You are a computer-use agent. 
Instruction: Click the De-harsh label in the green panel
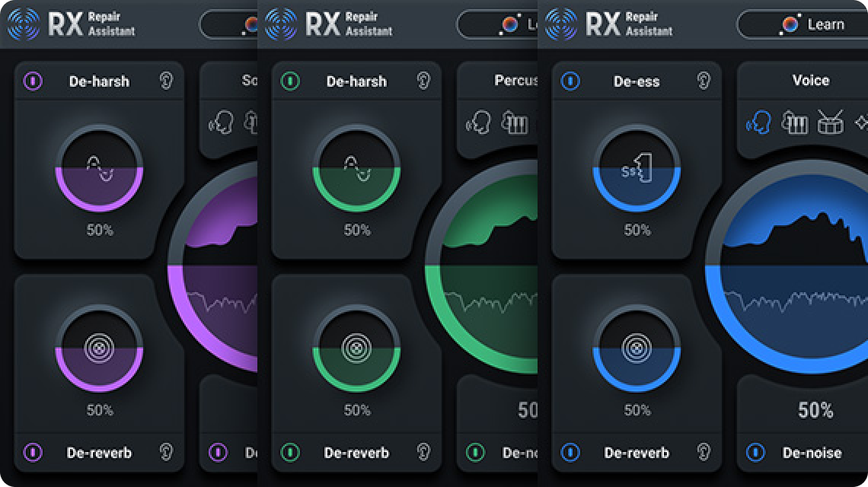[x=356, y=81]
